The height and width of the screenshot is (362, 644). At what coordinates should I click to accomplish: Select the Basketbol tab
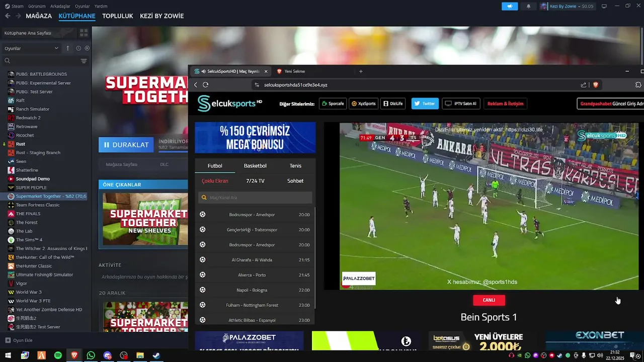click(x=255, y=166)
